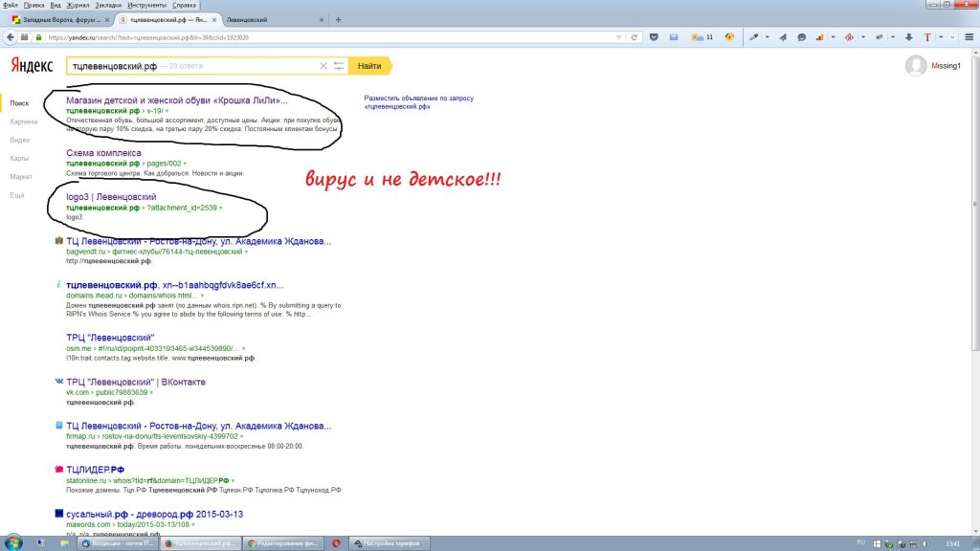Click the Missing1 user avatar
Screen dimensions: 980x551
click(916, 66)
